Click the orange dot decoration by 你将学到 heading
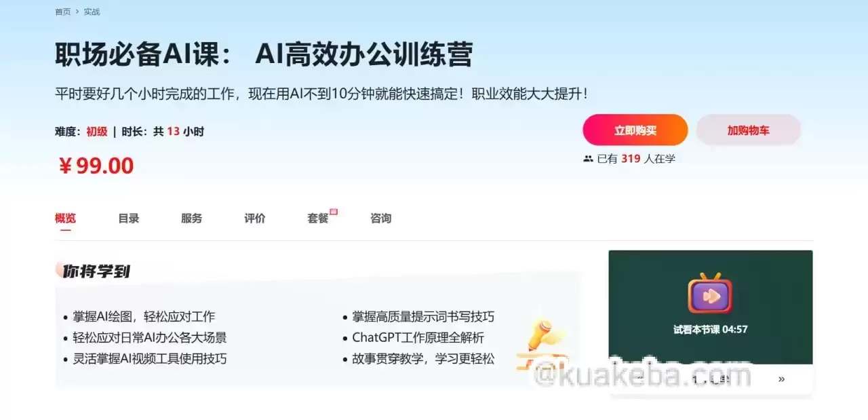868x420 pixels. [60, 269]
